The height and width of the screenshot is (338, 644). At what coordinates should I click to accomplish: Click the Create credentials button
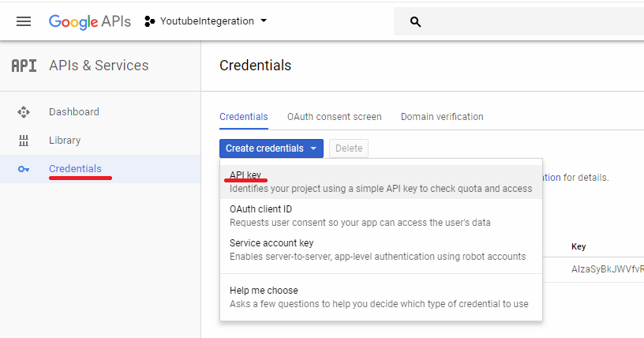[271, 148]
